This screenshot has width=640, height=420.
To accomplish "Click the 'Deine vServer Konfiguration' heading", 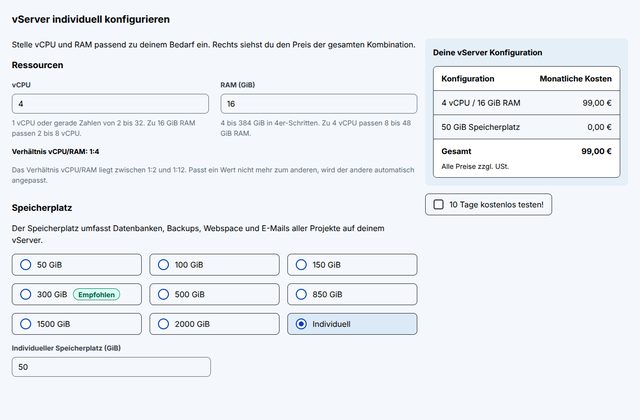I will coord(487,52).
